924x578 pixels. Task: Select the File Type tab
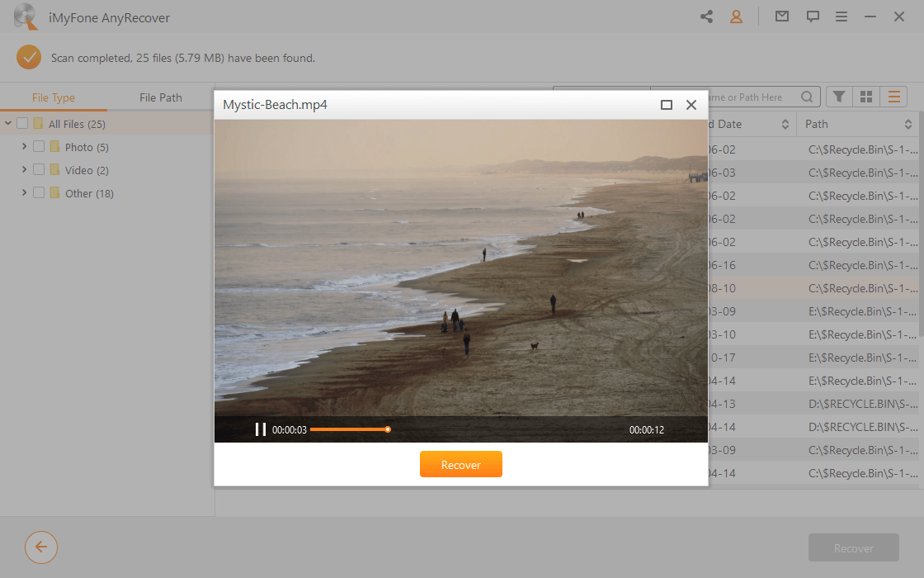pyautogui.click(x=54, y=97)
